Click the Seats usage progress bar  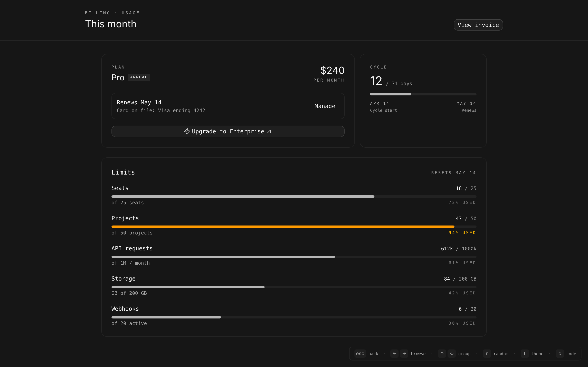click(x=294, y=197)
